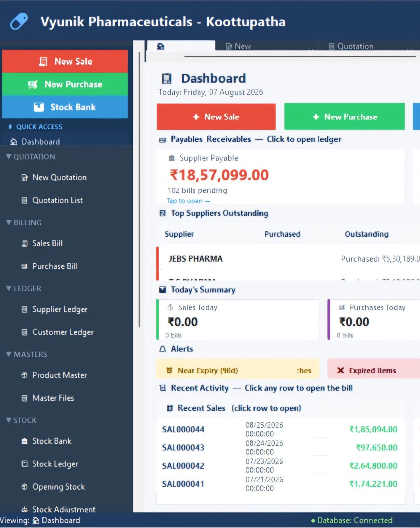420x528 pixels.
Task: Click the bell icon beside Alerts
Action: (x=163, y=349)
